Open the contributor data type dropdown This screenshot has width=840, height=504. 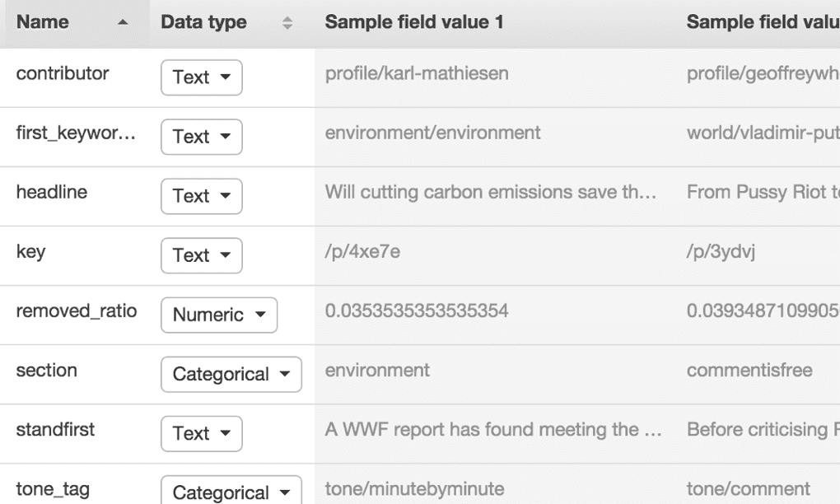point(201,77)
